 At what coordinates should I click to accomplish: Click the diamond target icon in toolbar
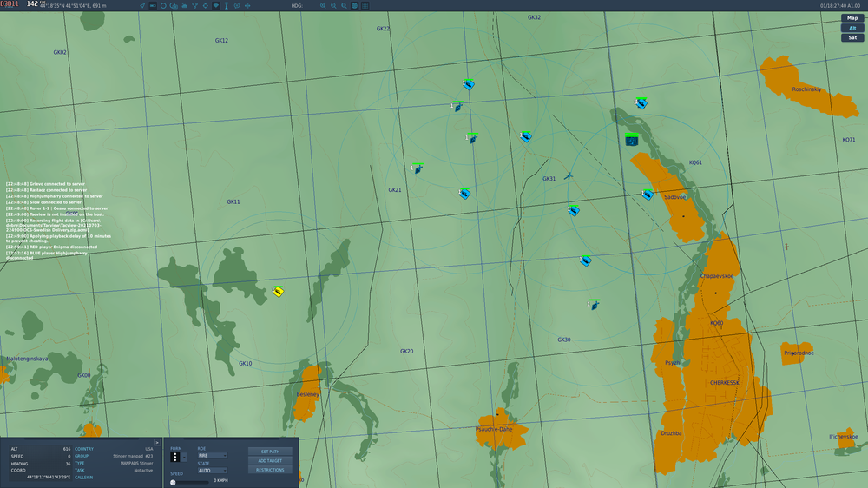(206, 5)
